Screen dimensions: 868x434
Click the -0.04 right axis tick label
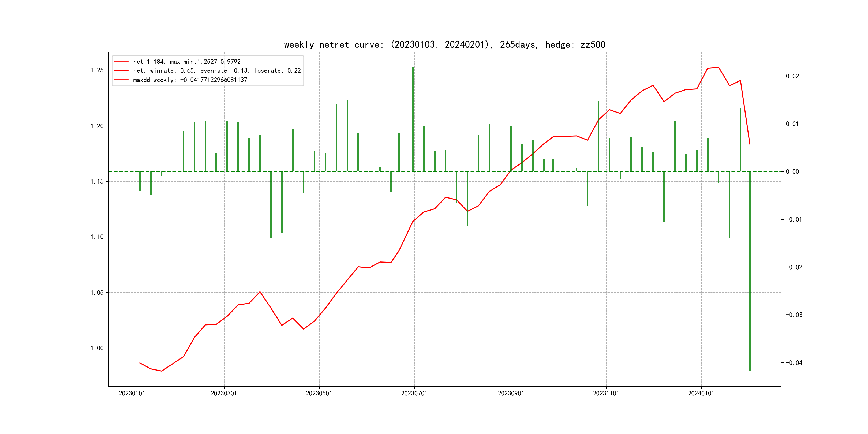click(x=794, y=363)
